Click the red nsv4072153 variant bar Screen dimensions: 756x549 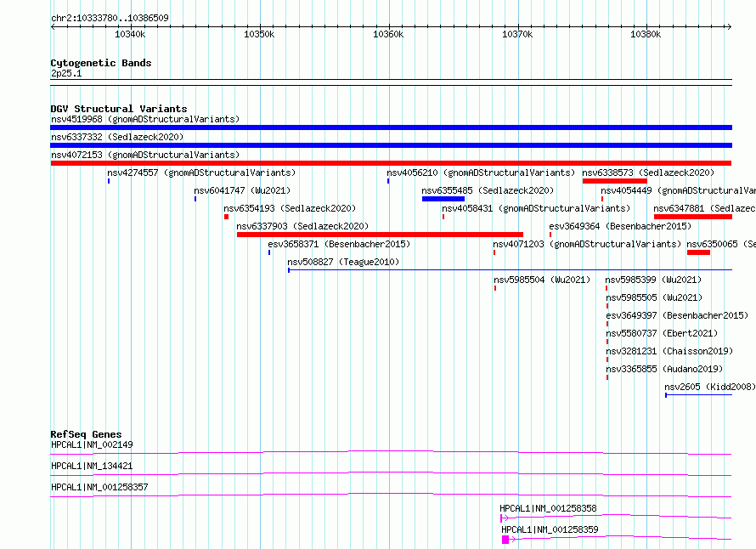pyautogui.click(x=391, y=163)
